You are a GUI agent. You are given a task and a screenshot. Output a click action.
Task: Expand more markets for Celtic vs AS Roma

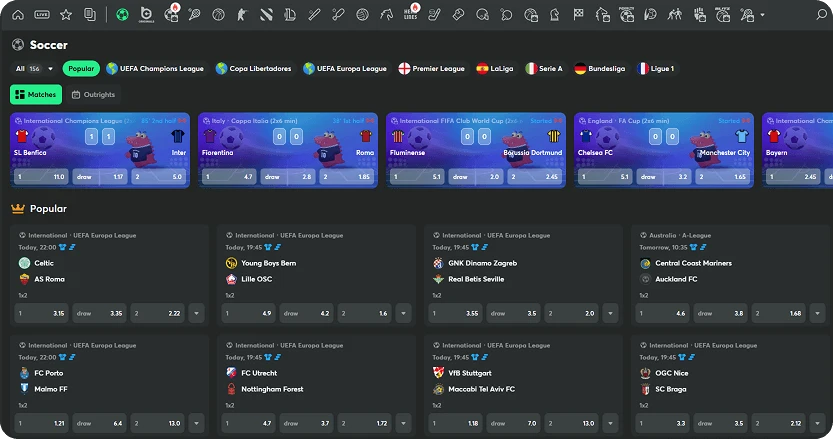pos(196,313)
